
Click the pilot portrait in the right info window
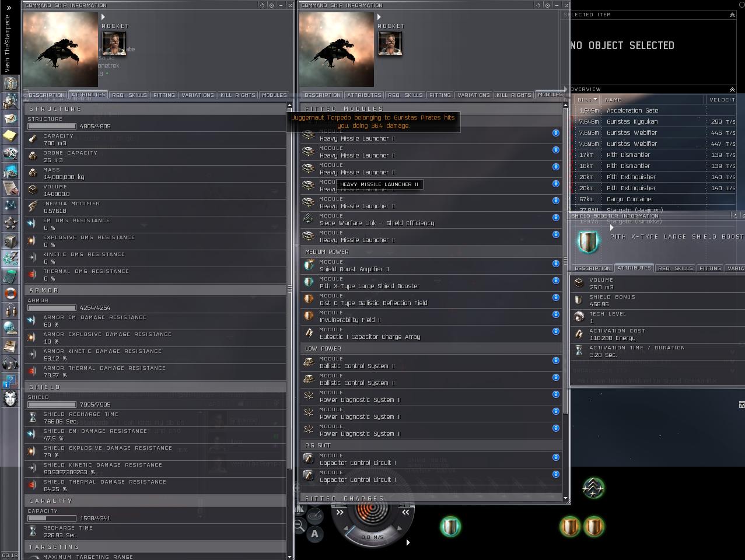click(x=390, y=43)
